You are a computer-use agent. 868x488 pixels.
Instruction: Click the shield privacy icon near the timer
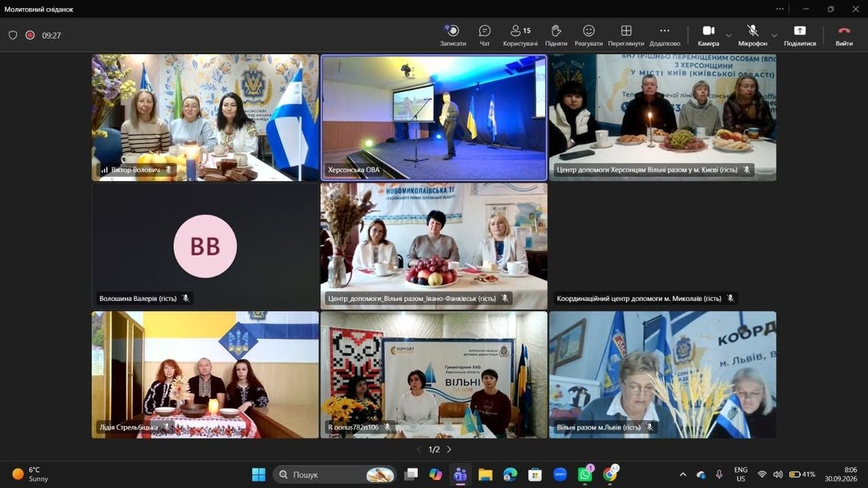[13, 35]
